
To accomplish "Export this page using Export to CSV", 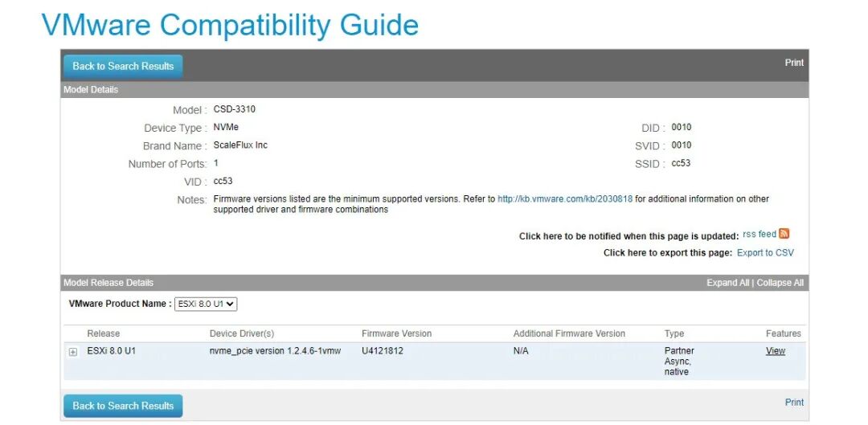I will coord(765,252).
